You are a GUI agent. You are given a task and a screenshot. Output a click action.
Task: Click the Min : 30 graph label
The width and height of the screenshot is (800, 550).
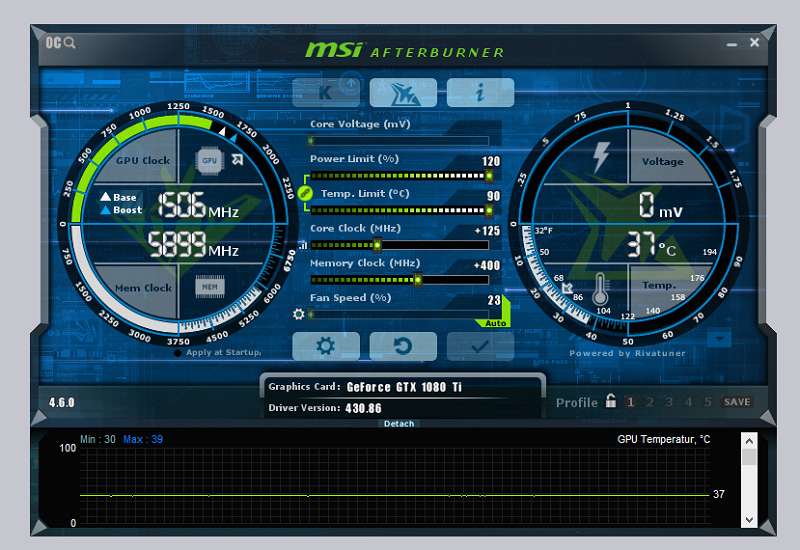pyautogui.click(x=98, y=439)
